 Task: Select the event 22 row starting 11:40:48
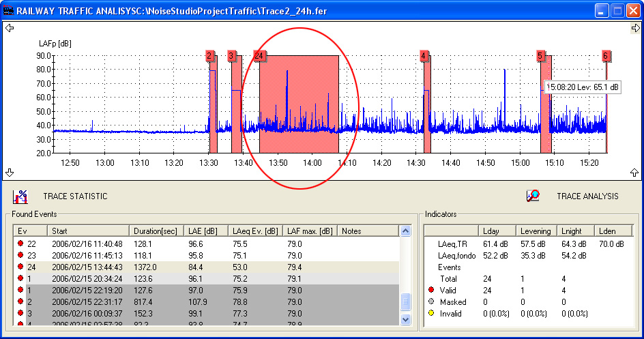(206, 244)
